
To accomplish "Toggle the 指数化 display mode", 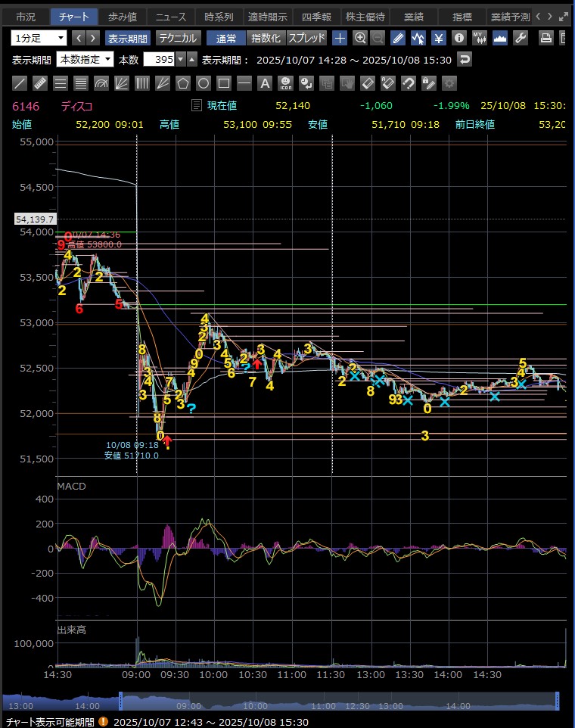I will (x=265, y=38).
